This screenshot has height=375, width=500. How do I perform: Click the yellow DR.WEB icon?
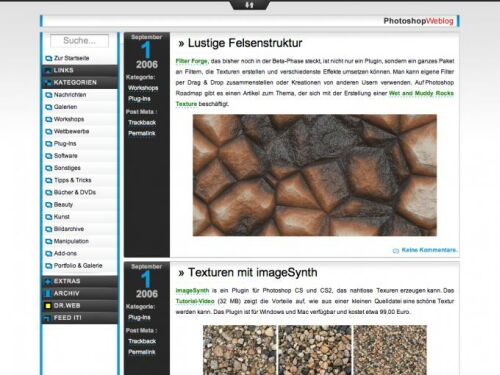click(x=48, y=306)
